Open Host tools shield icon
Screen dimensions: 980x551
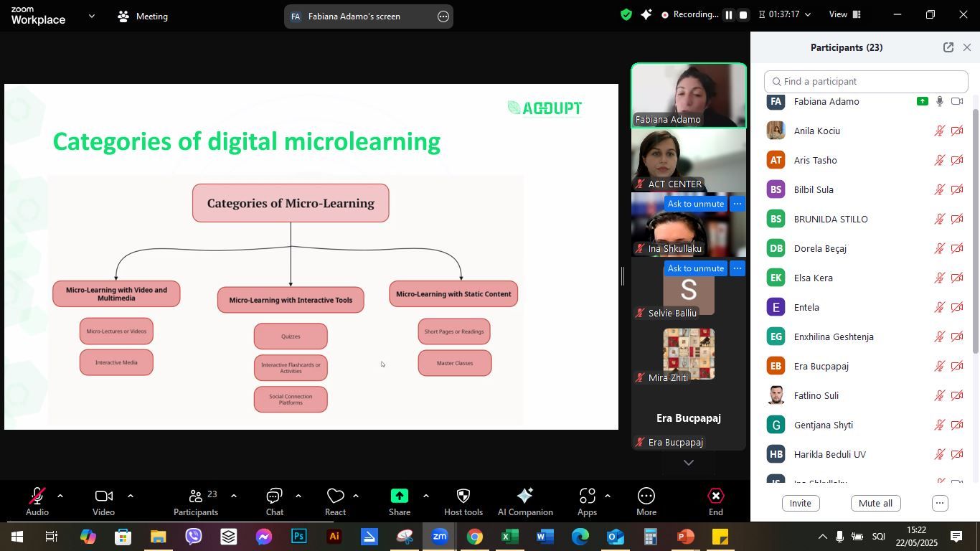(463, 501)
